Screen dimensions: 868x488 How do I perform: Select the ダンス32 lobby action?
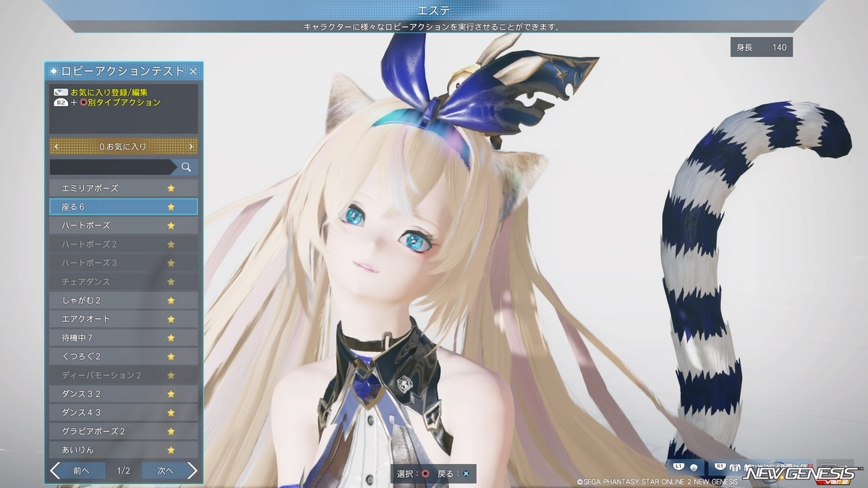click(x=124, y=395)
